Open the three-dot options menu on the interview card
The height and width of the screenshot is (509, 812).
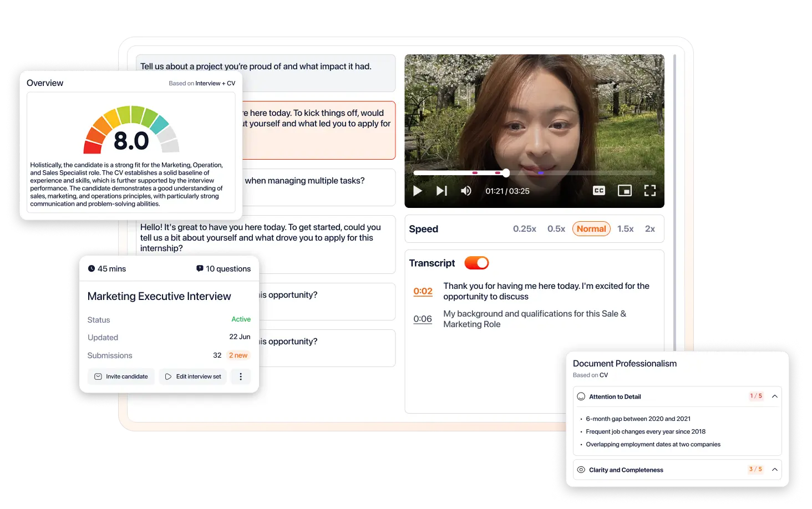click(x=240, y=376)
